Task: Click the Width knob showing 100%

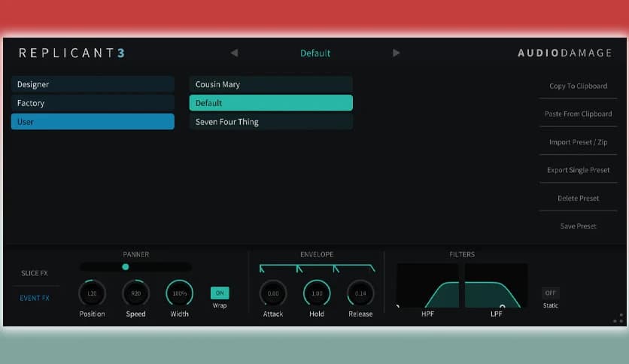Action: 179,293
